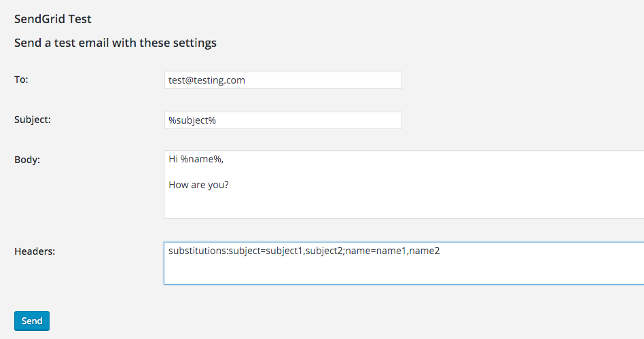Click the 'How are you?' line in Body
The image size is (644, 339).
click(198, 185)
